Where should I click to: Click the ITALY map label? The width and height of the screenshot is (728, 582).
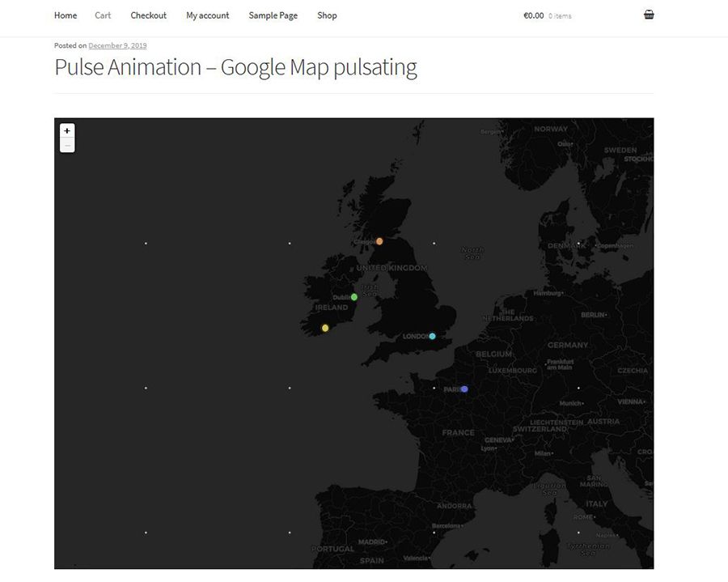pos(597,504)
